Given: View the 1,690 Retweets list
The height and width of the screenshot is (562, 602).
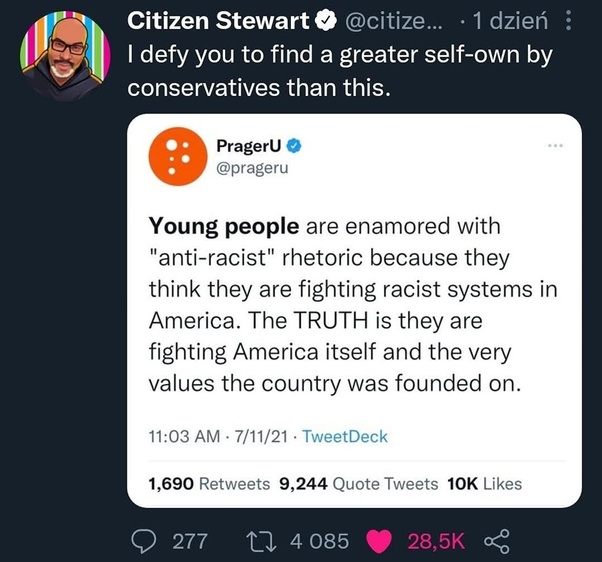Looking at the screenshot, I should tap(209, 484).
